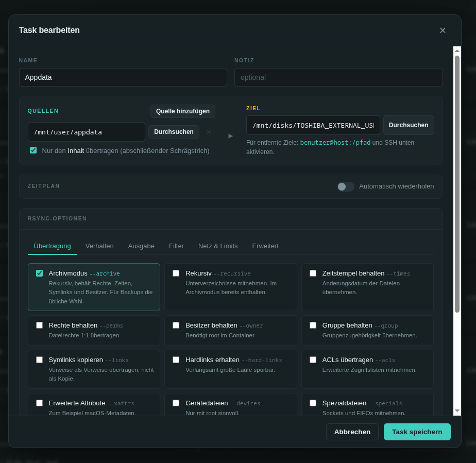Check Gerätedateien --devices option

click(x=176, y=403)
